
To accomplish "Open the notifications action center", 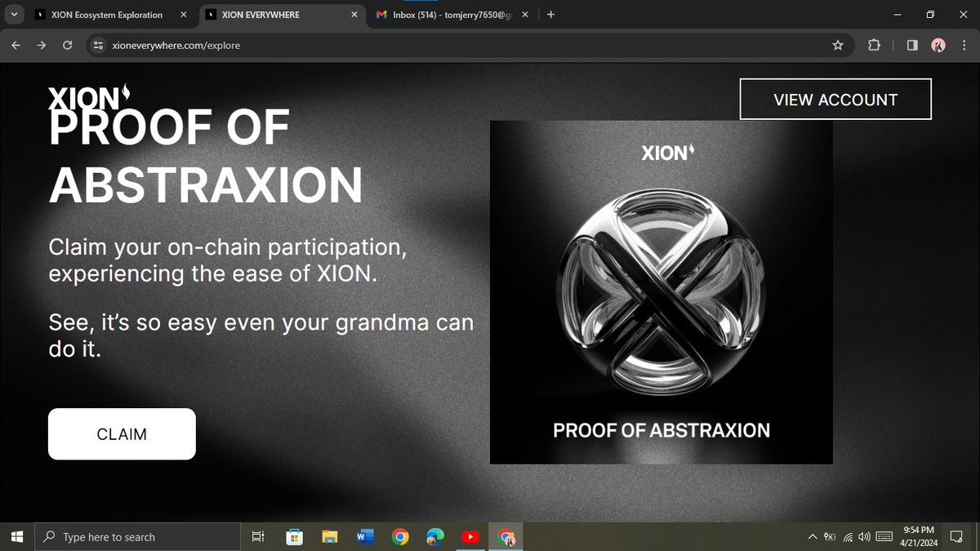I will tap(957, 536).
